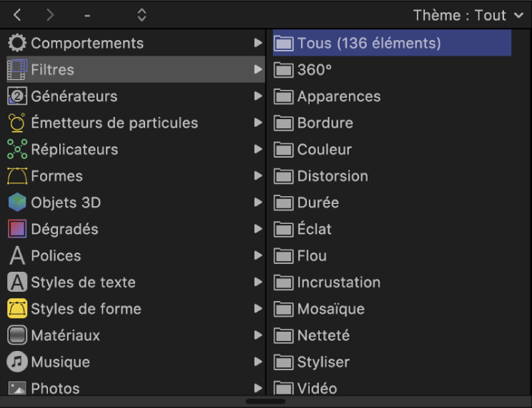Expand Émetteurs de particules arrow
532x408 pixels.
pos(259,123)
